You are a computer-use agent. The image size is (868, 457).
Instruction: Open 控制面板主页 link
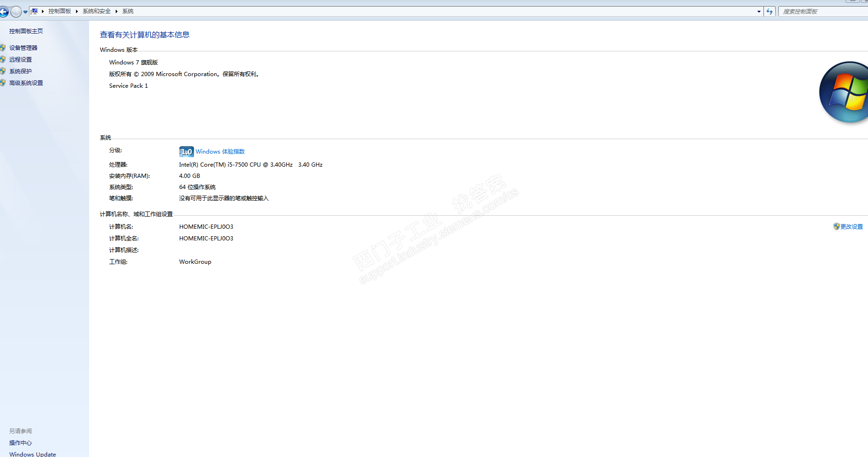tap(26, 31)
